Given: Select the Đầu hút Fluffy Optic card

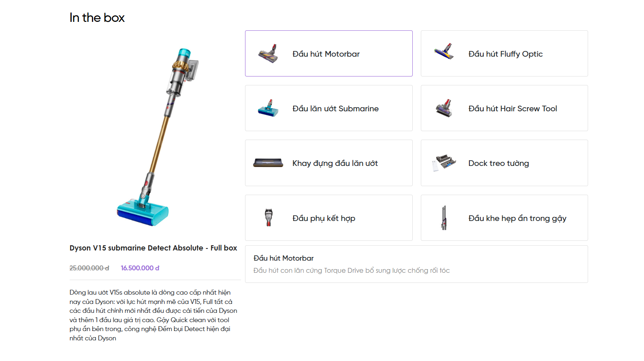Looking at the screenshot, I should click(504, 53).
